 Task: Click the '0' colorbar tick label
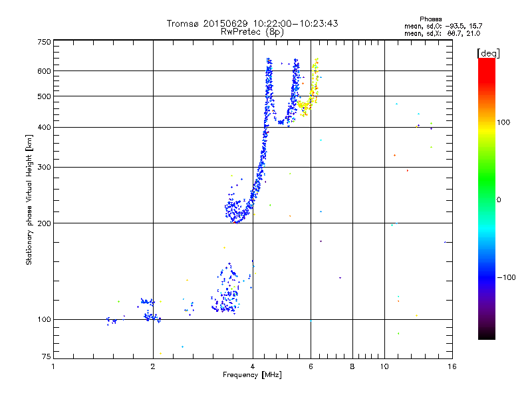click(x=499, y=200)
